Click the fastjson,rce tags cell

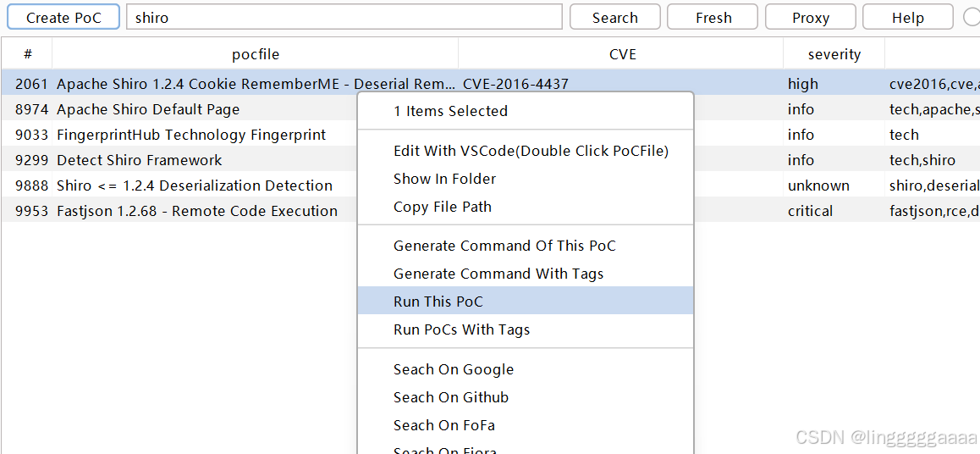tap(933, 211)
